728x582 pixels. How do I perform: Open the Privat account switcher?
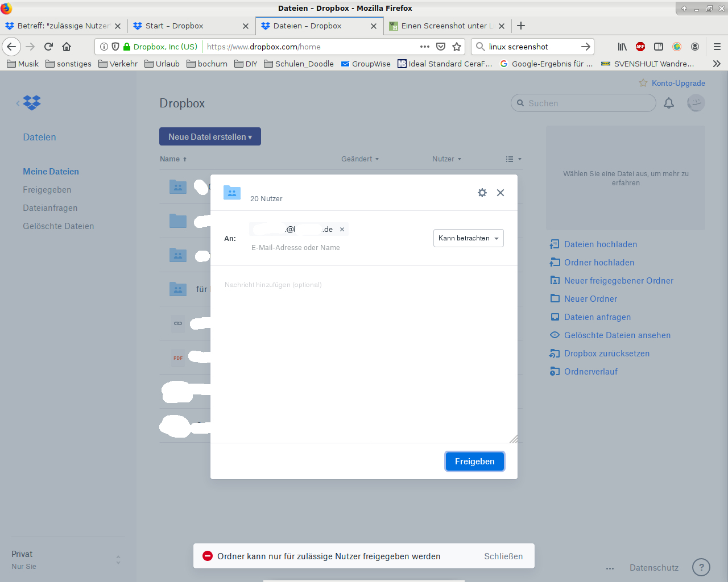tap(67, 560)
